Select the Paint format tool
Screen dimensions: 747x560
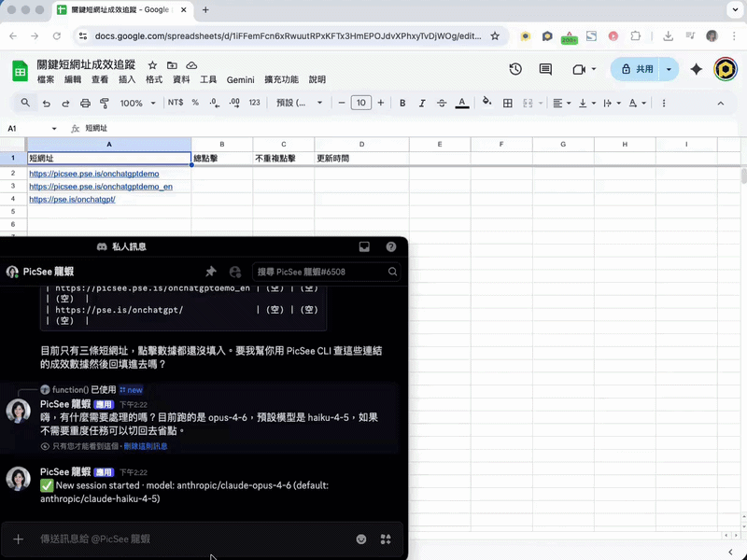(105, 103)
